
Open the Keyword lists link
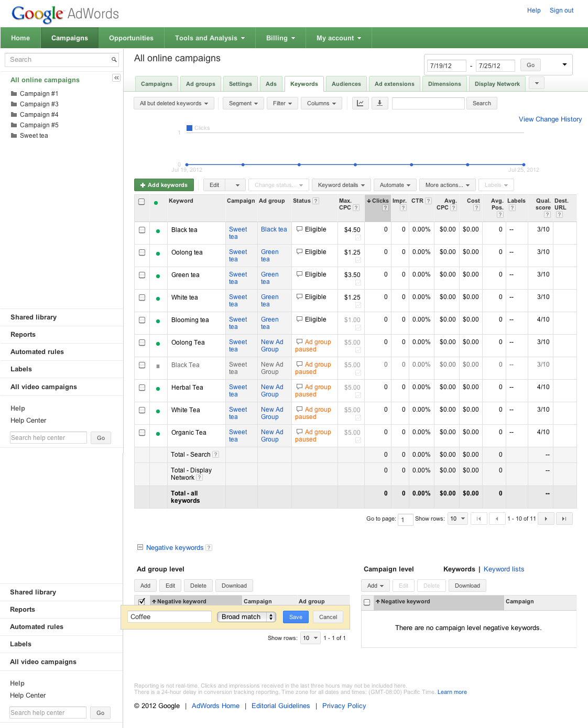(x=504, y=569)
